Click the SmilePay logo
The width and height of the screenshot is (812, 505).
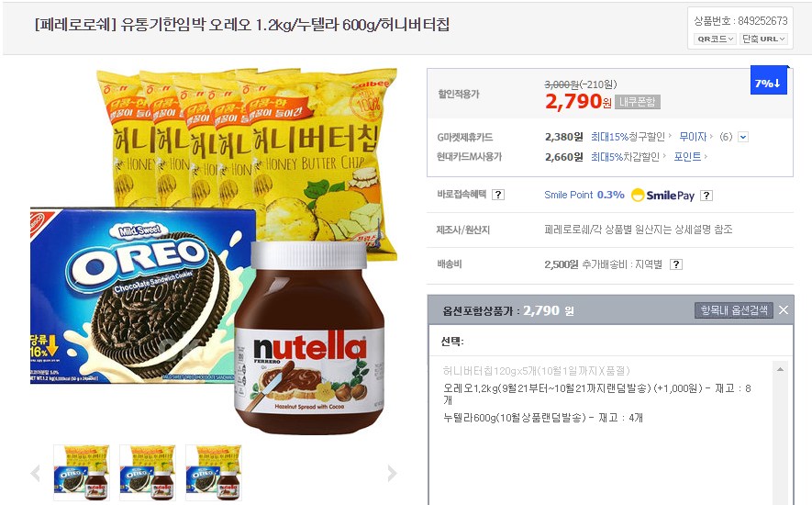pos(662,195)
